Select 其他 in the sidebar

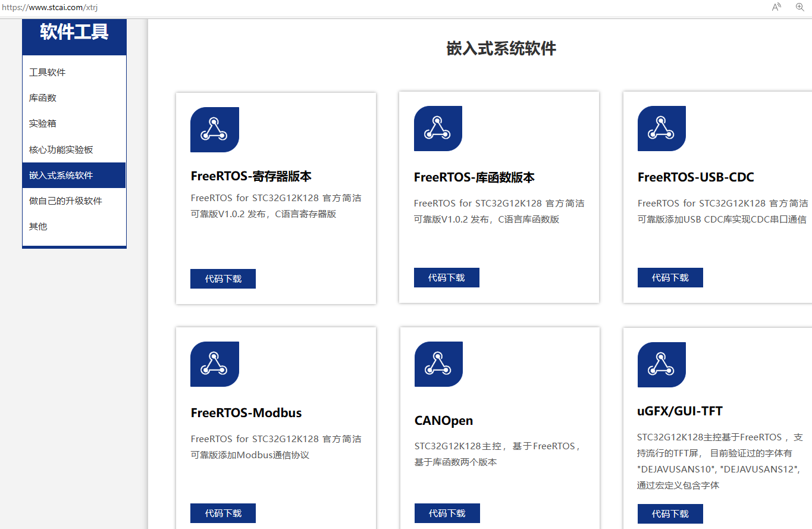[x=74, y=226]
